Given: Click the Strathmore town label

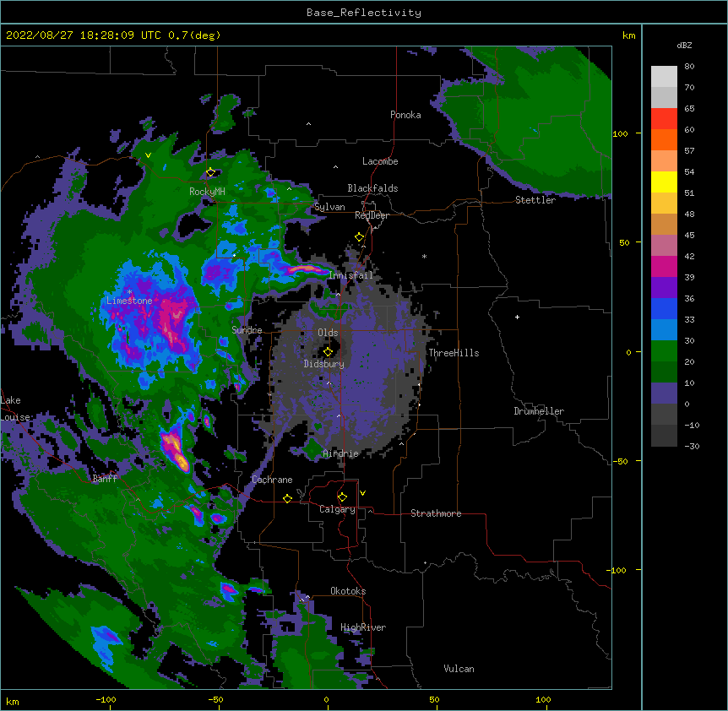Looking at the screenshot, I should [436, 513].
